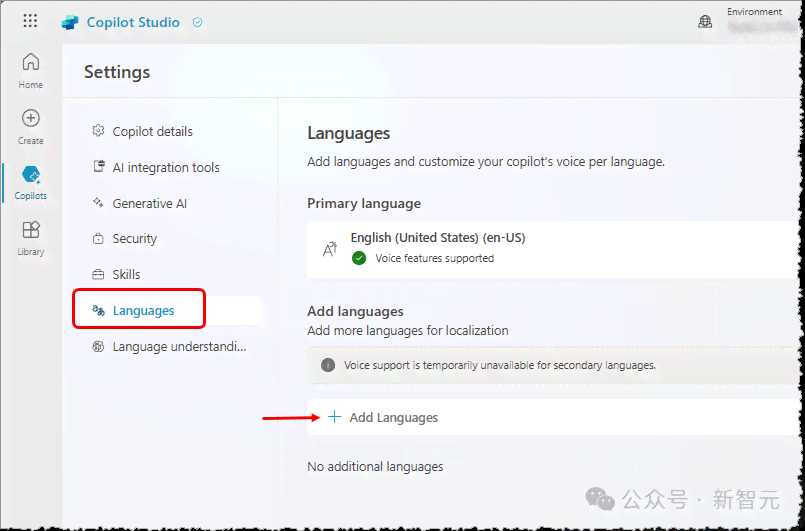Select Languages settings tab
This screenshot has height=531, width=805.
tap(171, 310)
